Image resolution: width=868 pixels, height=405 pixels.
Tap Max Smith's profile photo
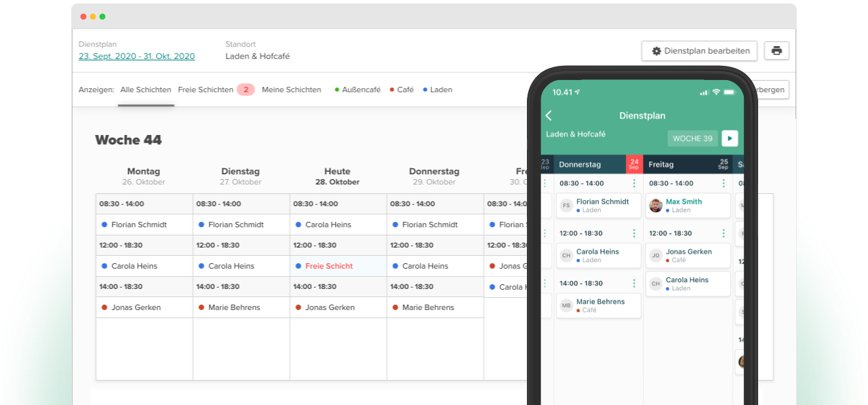click(x=656, y=206)
